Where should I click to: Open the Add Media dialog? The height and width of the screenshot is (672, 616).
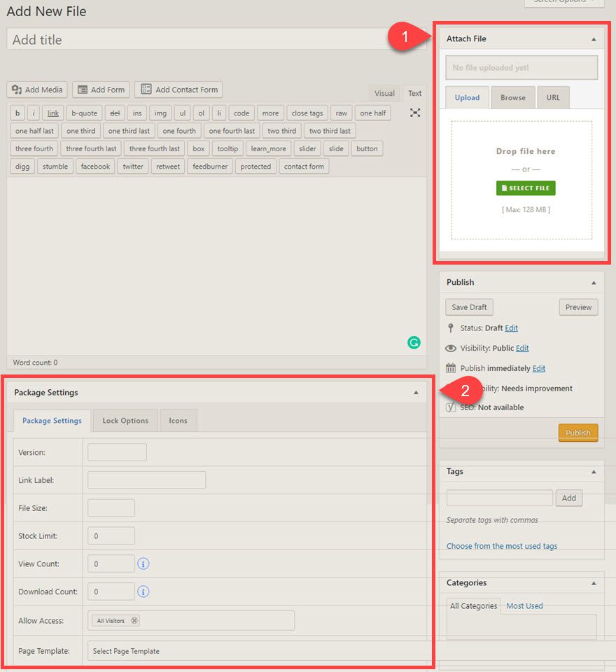[x=36, y=90]
